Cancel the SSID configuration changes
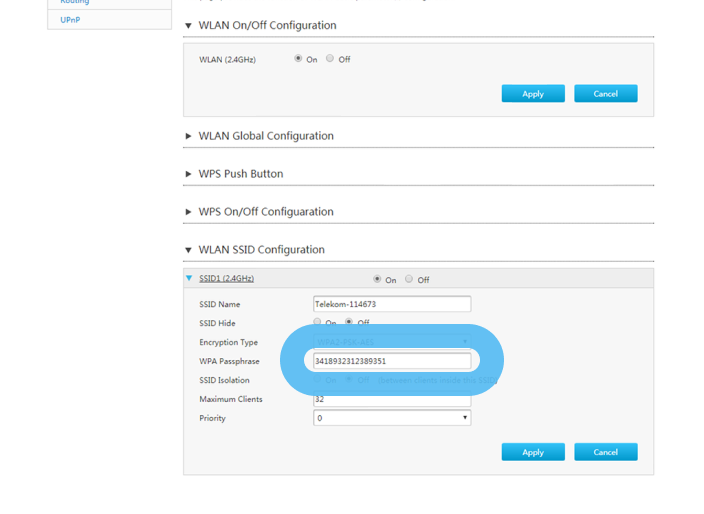This screenshot has width=704, height=514. tap(605, 452)
